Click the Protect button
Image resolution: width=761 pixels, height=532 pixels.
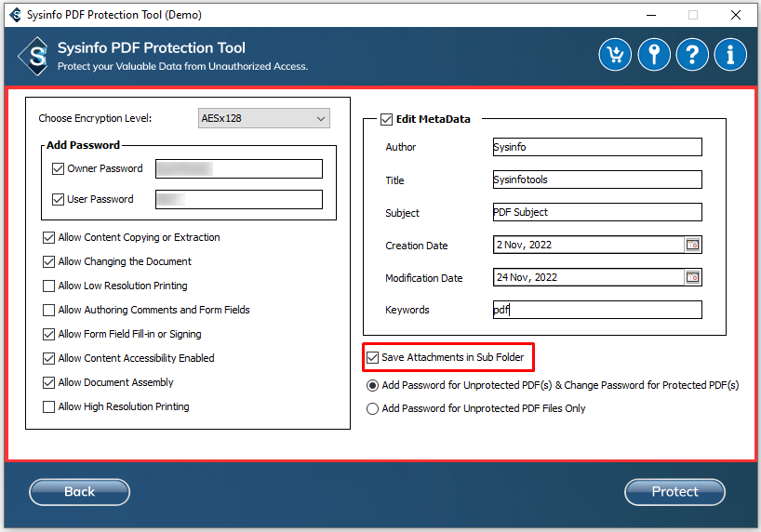674,492
